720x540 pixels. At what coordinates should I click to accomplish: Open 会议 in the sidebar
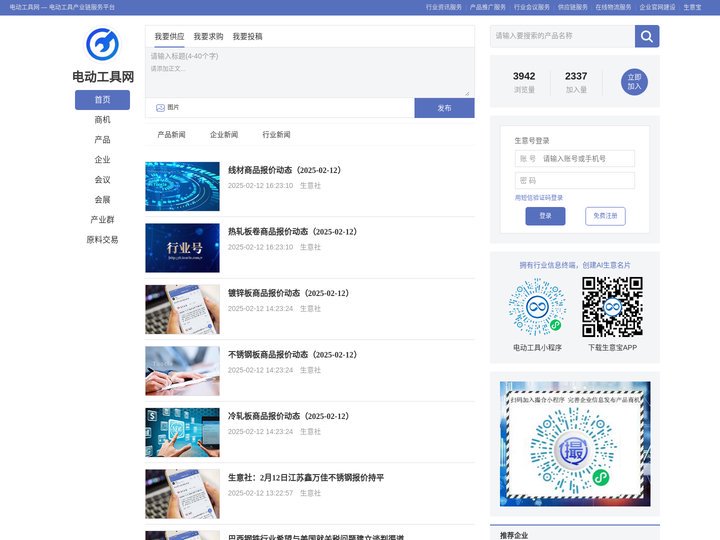click(102, 180)
